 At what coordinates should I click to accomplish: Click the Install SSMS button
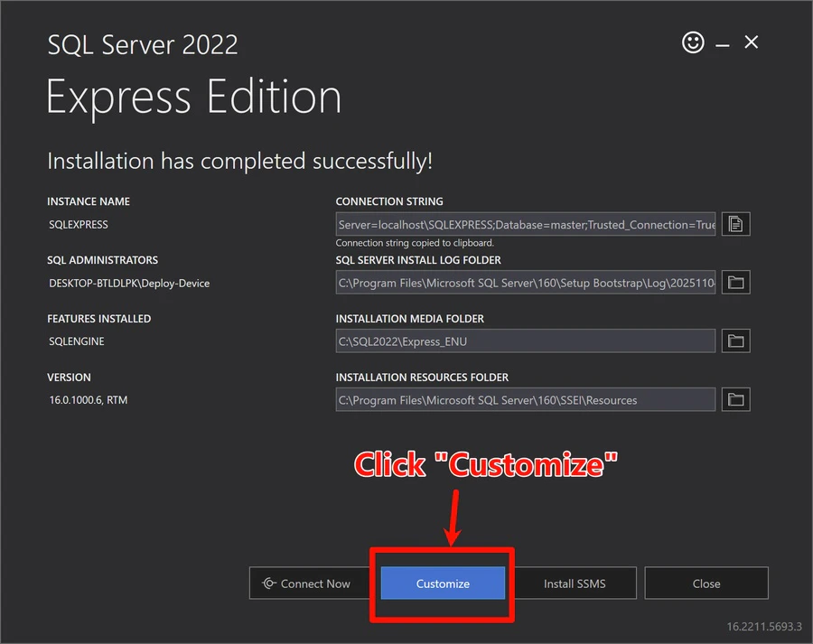[575, 583]
